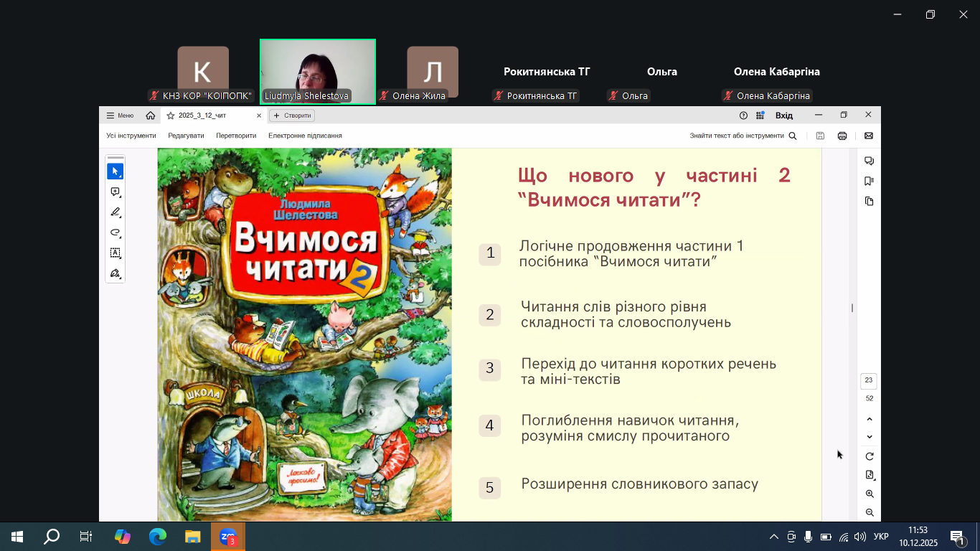980x551 pixels.
Task: Pick the freehand draw tool
Action: [115, 232]
